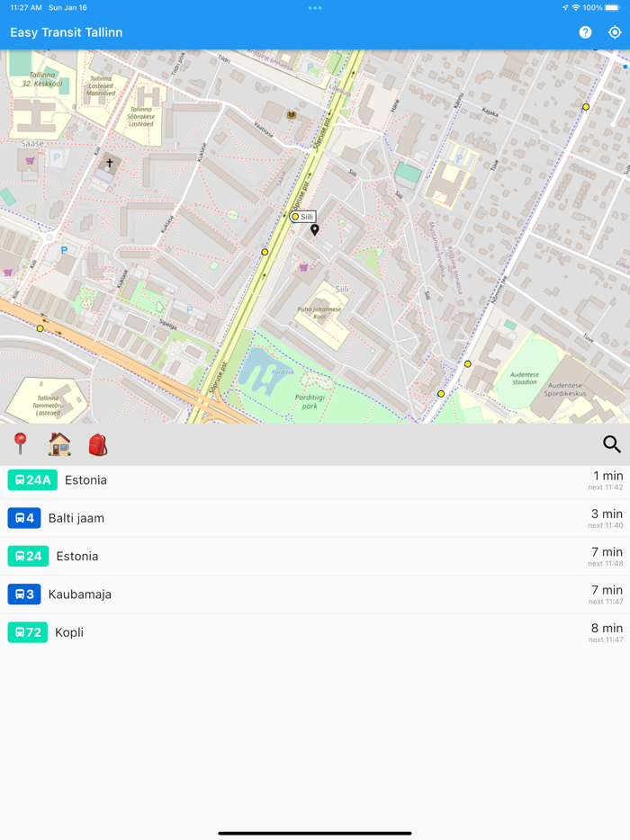Open the Kopli departure row
The width and height of the screenshot is (630, 840).
coord(315,632)
